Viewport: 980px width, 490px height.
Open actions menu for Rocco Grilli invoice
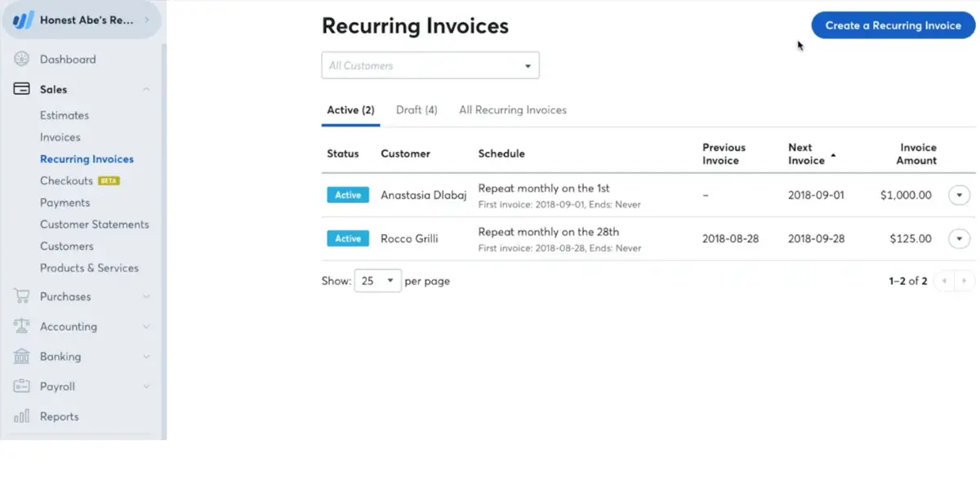point(959,238)
